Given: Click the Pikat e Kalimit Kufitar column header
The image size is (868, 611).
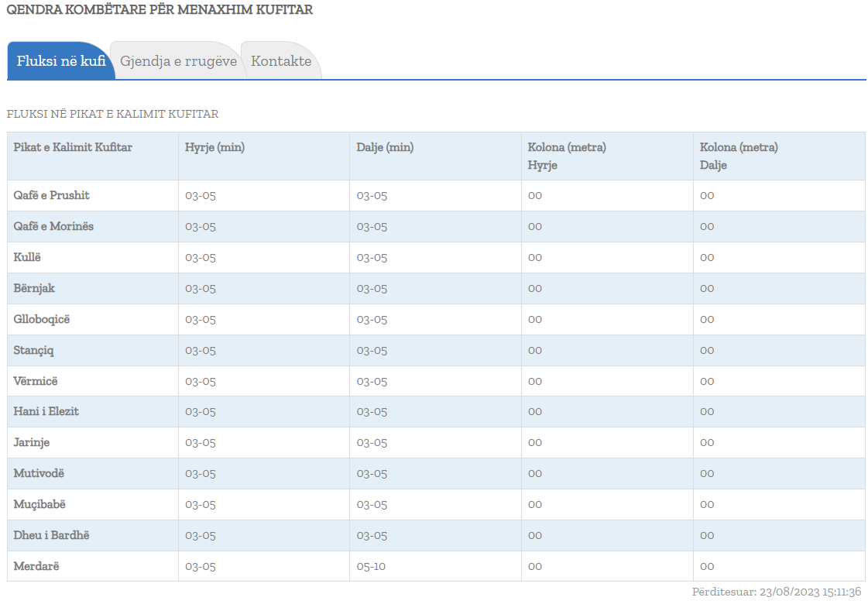Looking at the screenshot, I should [x=73, y=147].
